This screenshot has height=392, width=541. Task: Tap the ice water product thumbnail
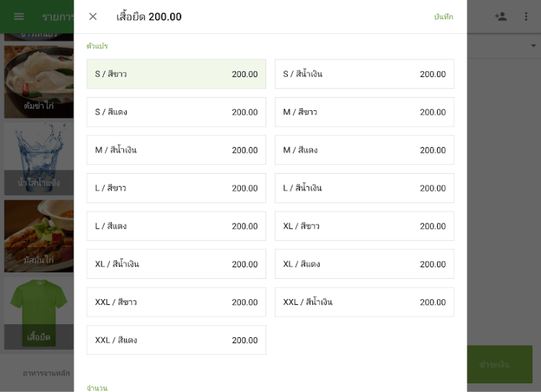[38, 159]
